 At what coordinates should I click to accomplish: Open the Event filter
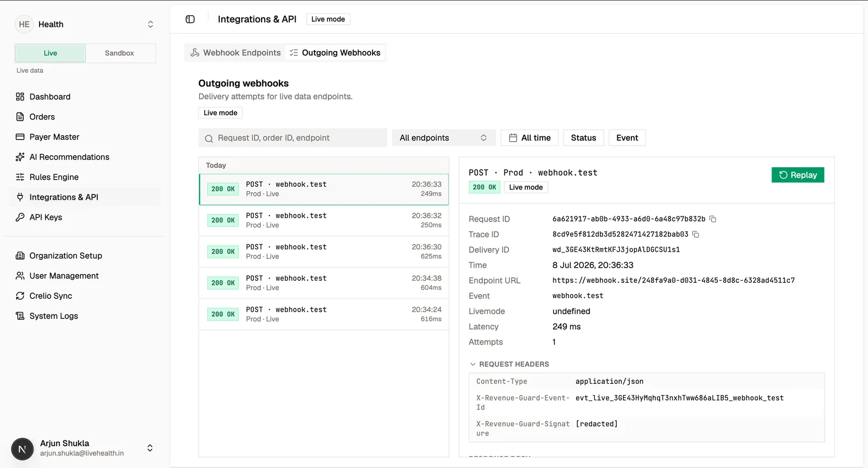click(627, 138)
